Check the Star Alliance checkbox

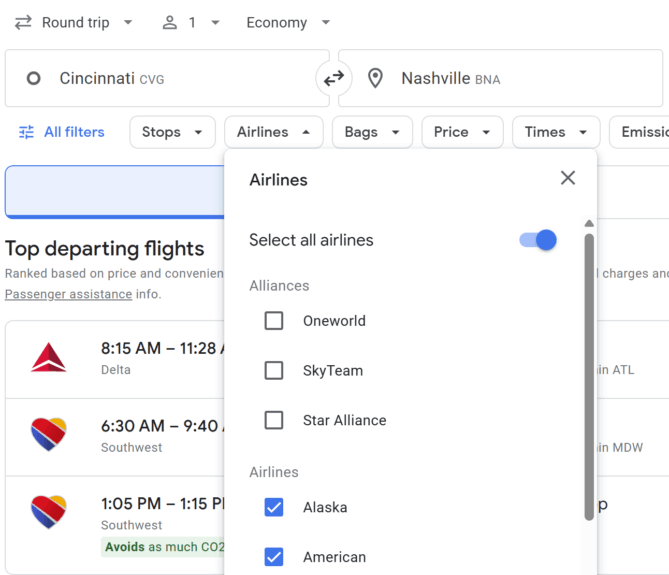pos(274,420)
